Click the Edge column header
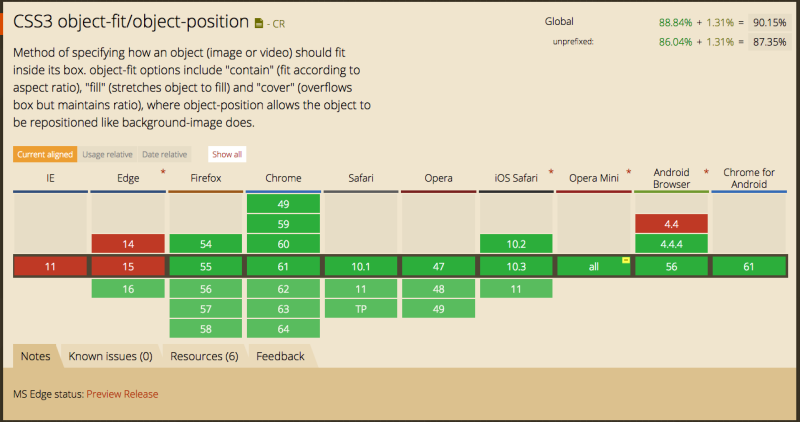800x422 pixels. pyautogui.click(x=128, y=178)
